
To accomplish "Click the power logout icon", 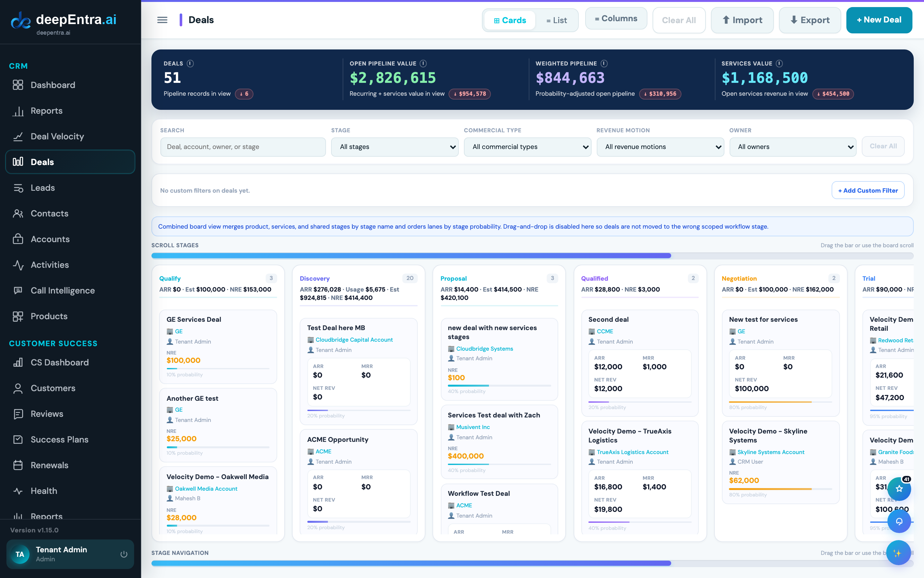I will (x=124, y=554).
